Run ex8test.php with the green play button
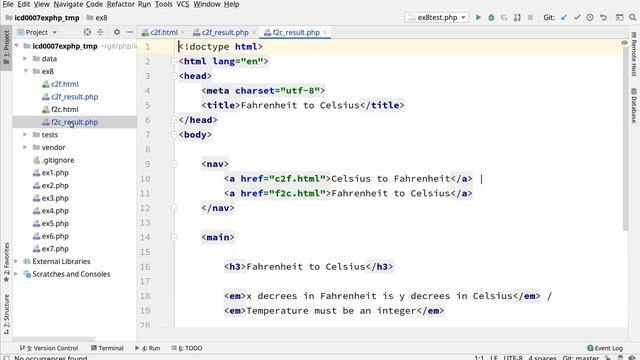Image resolution: width=640 pixels, height=360 pixels. (x=478, y=18)
